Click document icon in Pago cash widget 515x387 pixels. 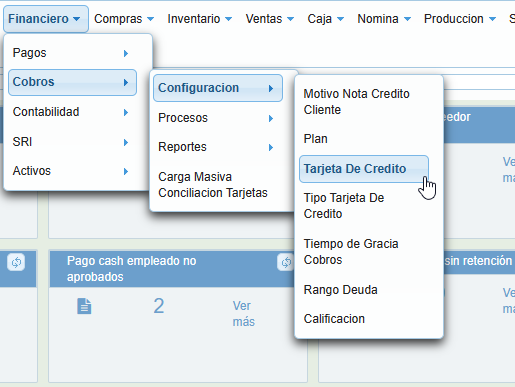[84, 306]
